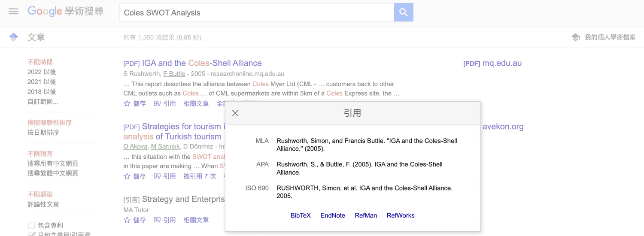
Task: Select 不限語言 filter
Action: [x=40, y=154]
